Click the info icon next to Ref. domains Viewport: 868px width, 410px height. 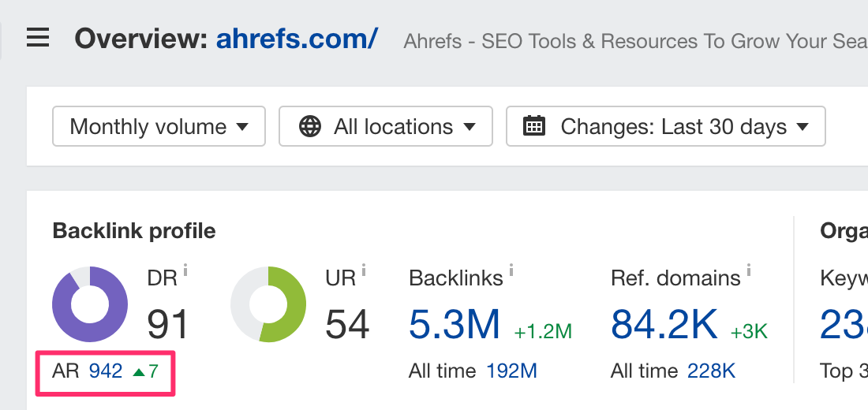[748, 270]
